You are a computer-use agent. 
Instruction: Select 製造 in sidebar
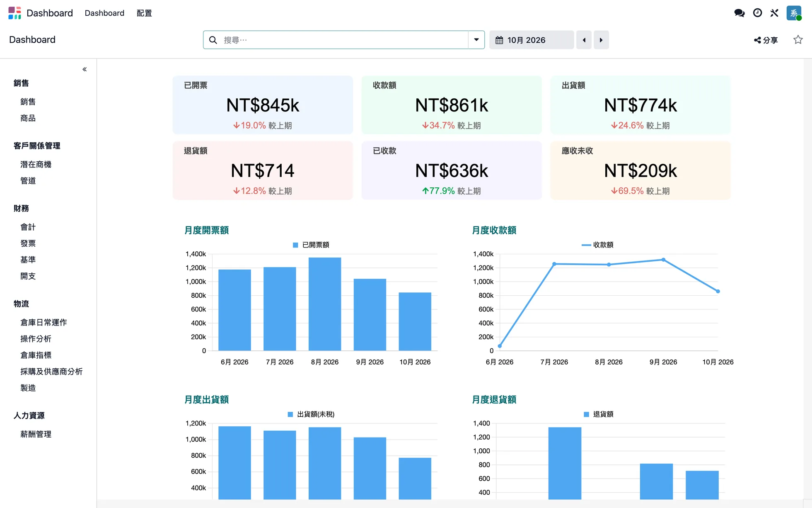pyautogui.click(x=28, y=388)
